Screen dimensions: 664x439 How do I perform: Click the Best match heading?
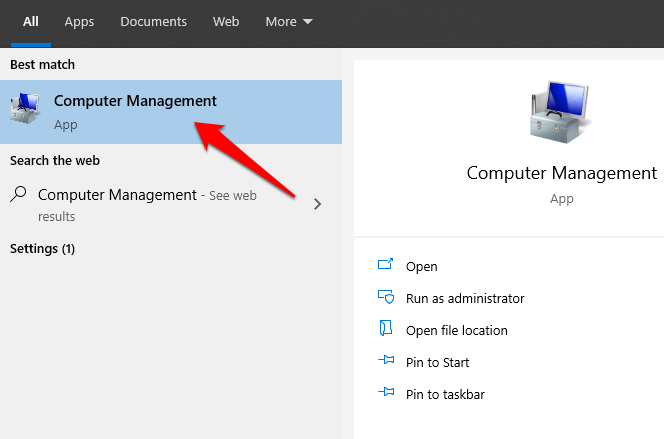coord(42,64)
